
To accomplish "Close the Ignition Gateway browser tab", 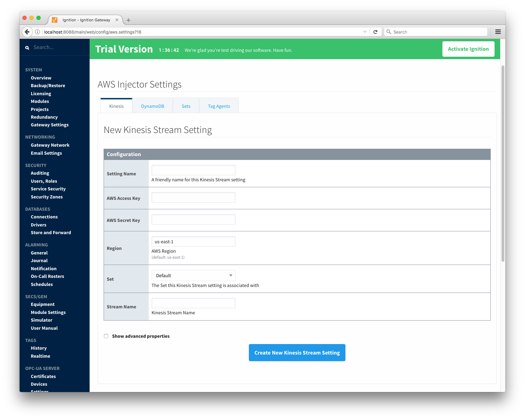I will tap(117, 20).
